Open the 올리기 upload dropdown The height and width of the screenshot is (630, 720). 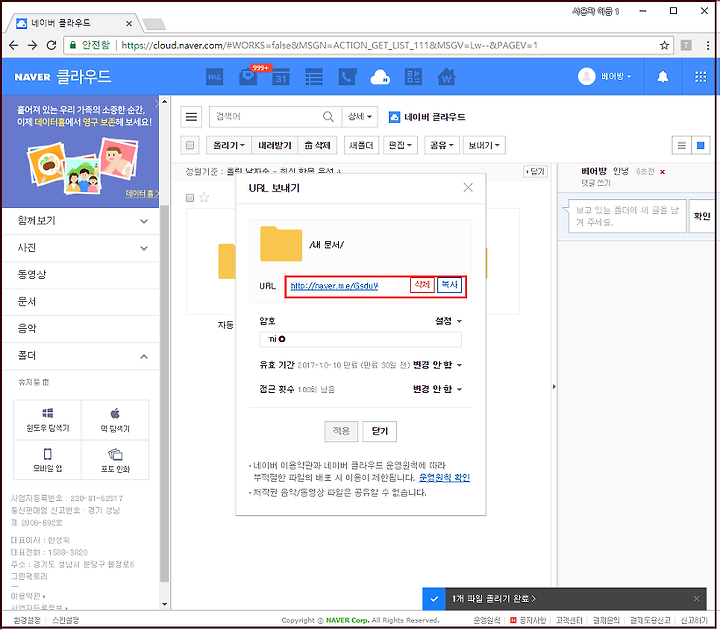(x=229, y=145)
